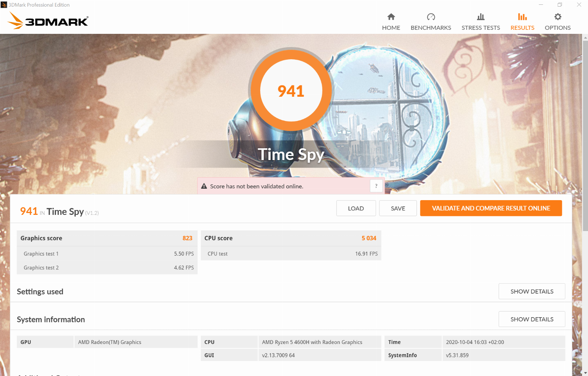The image size is (588, 376).
Task: Click the SystemInfo version v5.31.859
Action: [x=457, y=355]
